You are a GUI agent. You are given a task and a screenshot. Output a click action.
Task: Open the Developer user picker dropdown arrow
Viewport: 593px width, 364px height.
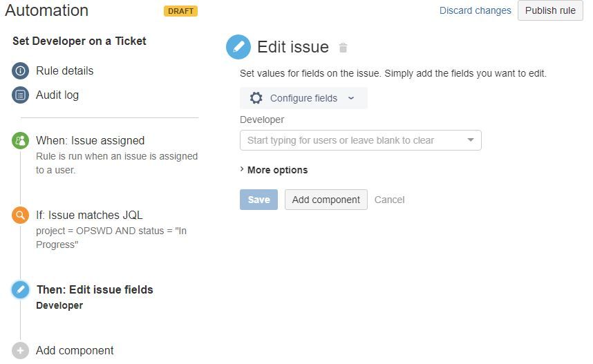point(471,140)
